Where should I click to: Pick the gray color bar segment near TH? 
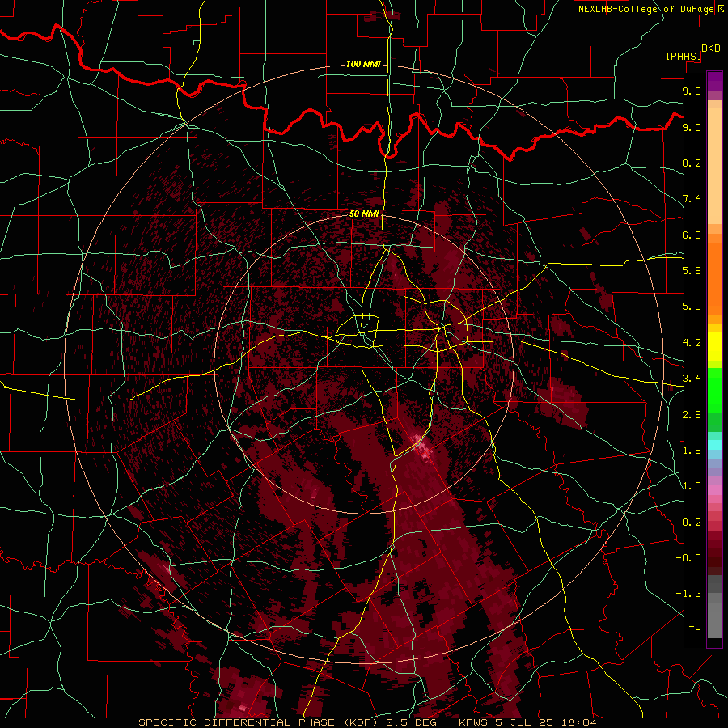pyautogui.click(x=714, y=620)
